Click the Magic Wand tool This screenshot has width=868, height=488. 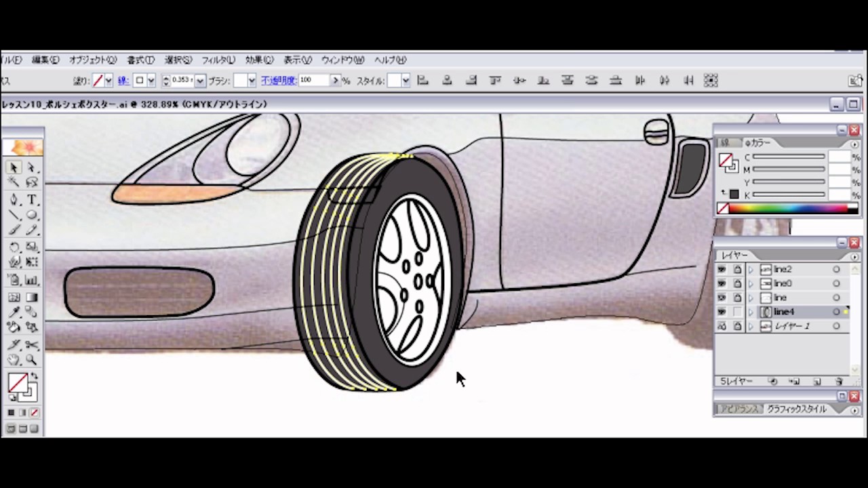click(14, 182)
